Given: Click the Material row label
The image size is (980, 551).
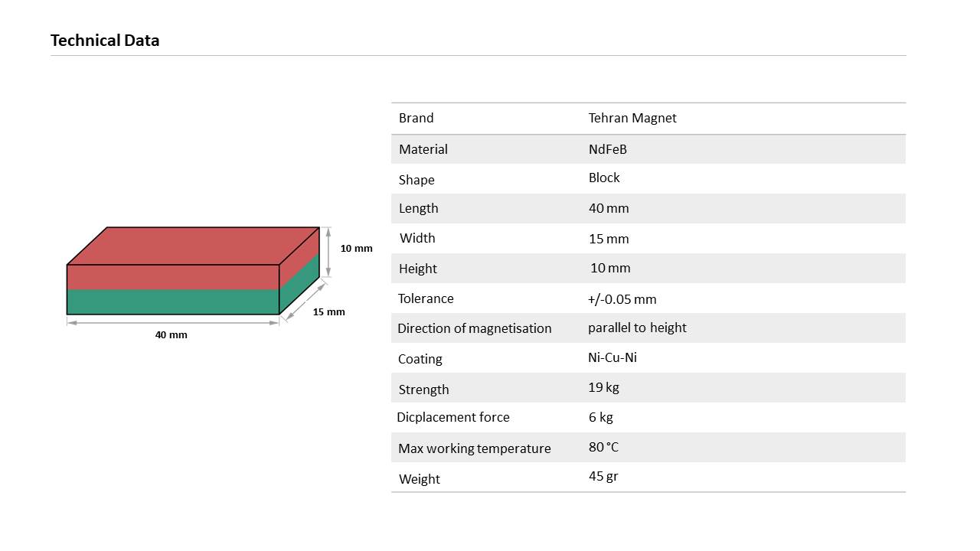Looking at the screenshot, I should [423, 149].
